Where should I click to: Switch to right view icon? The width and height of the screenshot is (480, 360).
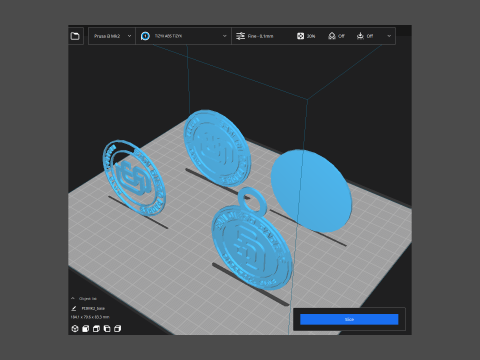click(118, 329)
